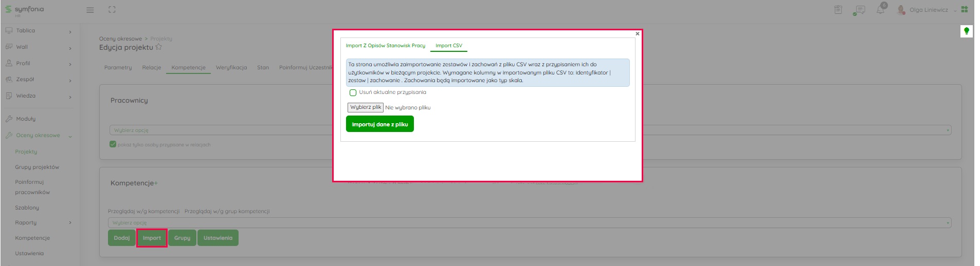Enable 'Usuń aktualne przypisania' checkbox
This screenshot has width=980, height=266.
pos(353,93)
